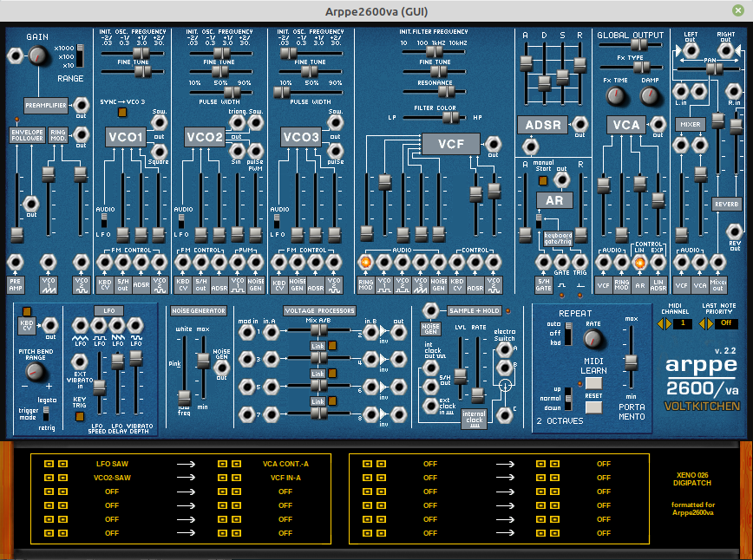Click the GLOBAL OUTPUT slider handle
Image resolution: width=753 pixels, height=560 pixels.
pos(638,44)
